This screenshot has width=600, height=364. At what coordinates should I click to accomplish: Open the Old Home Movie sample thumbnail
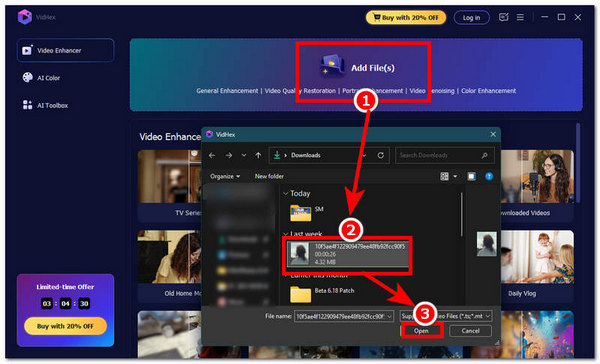pyautogui.click(x=170, y=257)
